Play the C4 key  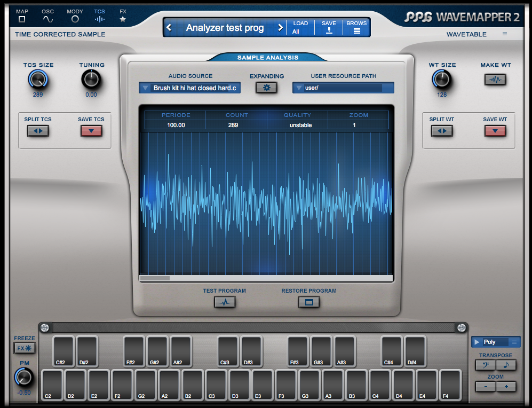pyautogui.click(x=380, y=385)
